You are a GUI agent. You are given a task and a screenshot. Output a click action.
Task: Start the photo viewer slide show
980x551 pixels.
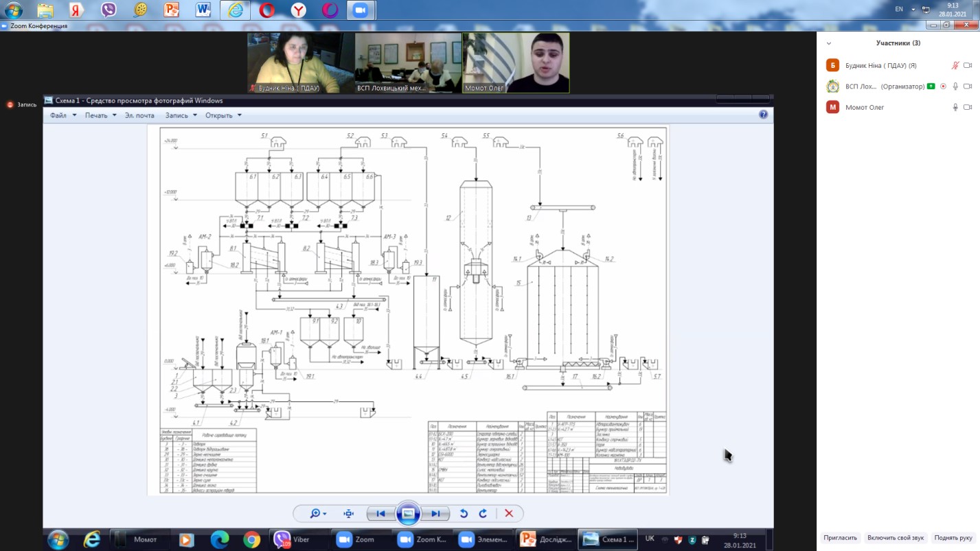pyautogui.click(x=408, y=513)
